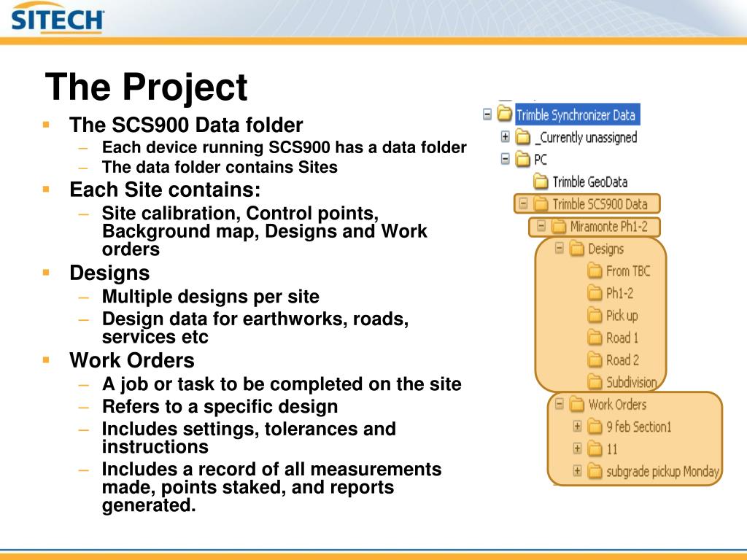Click the Miramonte Ph1-2 folder icon

[x=559, y=226]
